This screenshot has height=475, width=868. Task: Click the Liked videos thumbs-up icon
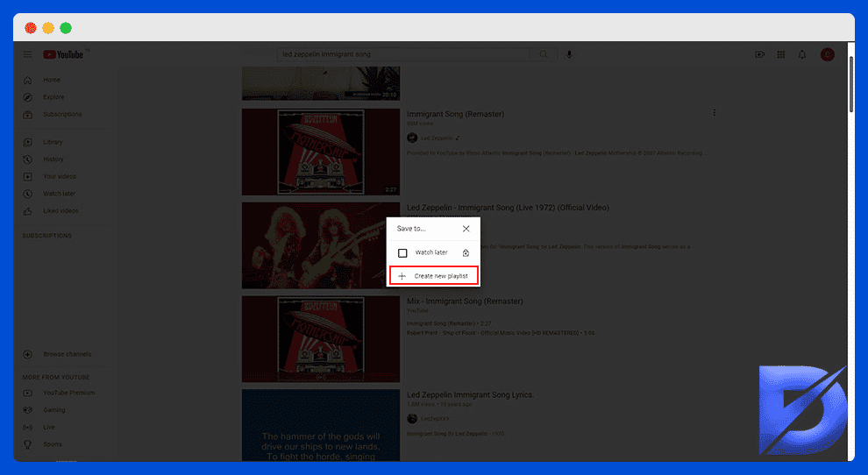click(28, 211)
